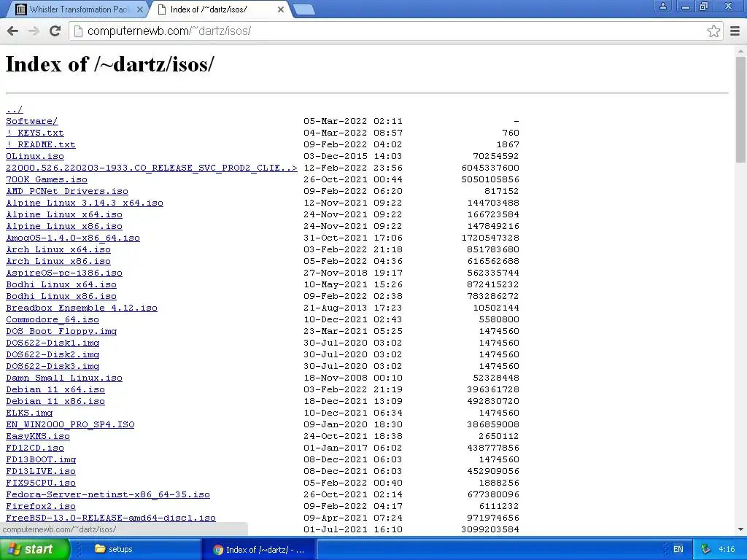Download Arch_Linux_x64.iso

click(58, 249)
